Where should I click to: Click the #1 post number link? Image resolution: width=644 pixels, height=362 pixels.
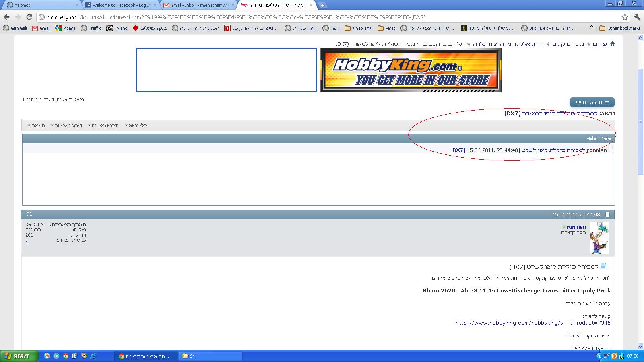(29, 214)
